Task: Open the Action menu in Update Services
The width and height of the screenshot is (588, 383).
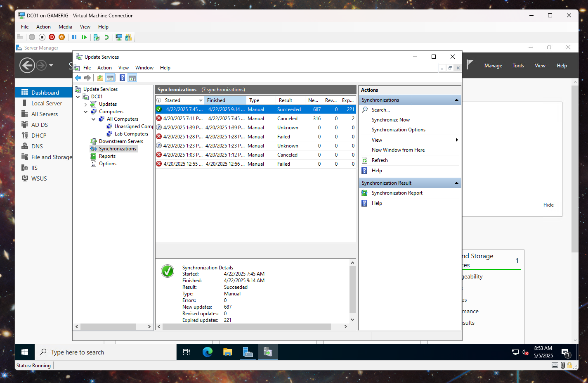Action: [x=104, y=68]
